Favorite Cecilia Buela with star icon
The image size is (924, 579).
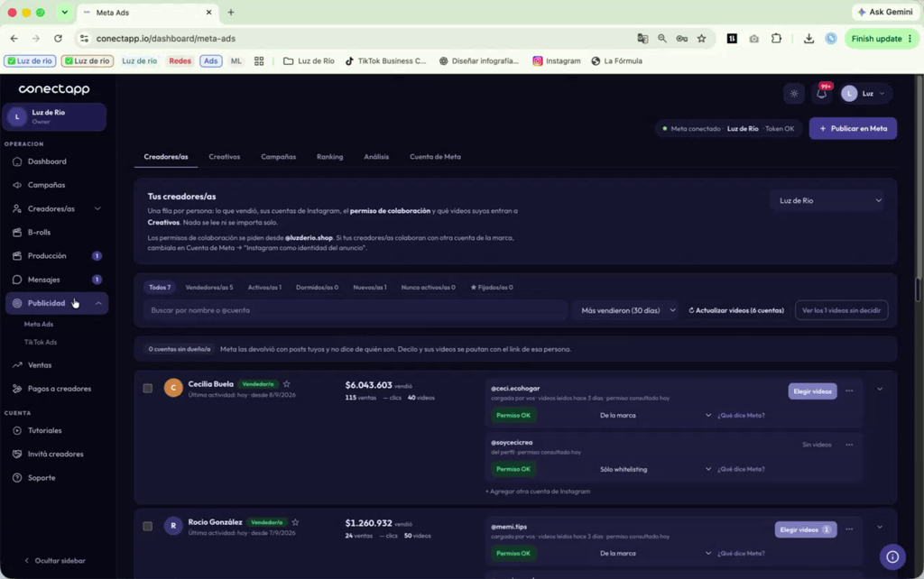tap(286, 384)
